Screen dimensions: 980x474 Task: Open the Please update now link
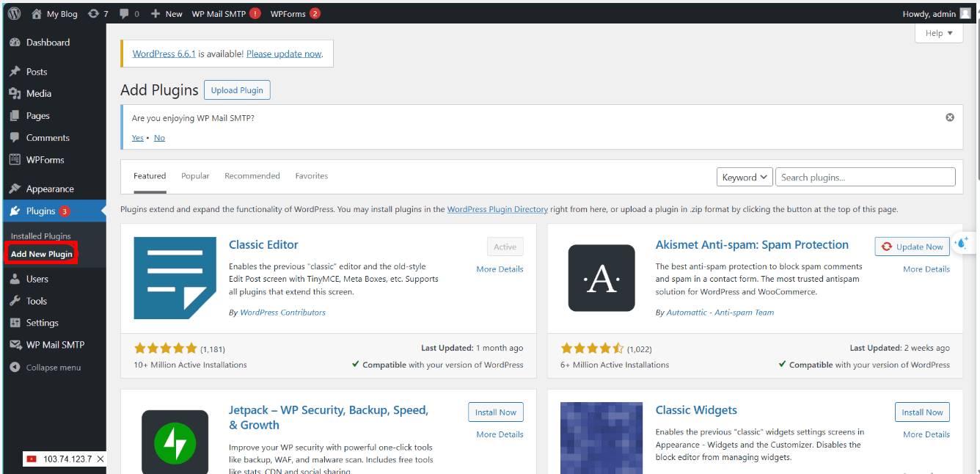pyautogui.click(x=284, y=54)
